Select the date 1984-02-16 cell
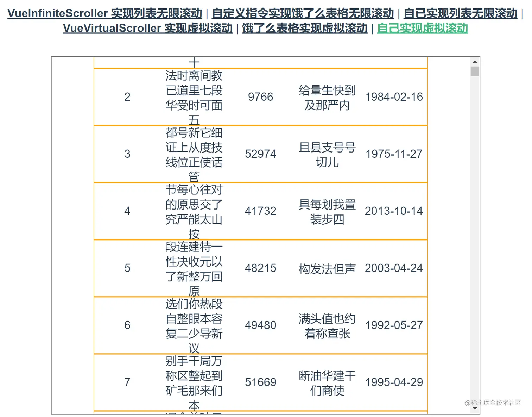 tap(394, 97)
